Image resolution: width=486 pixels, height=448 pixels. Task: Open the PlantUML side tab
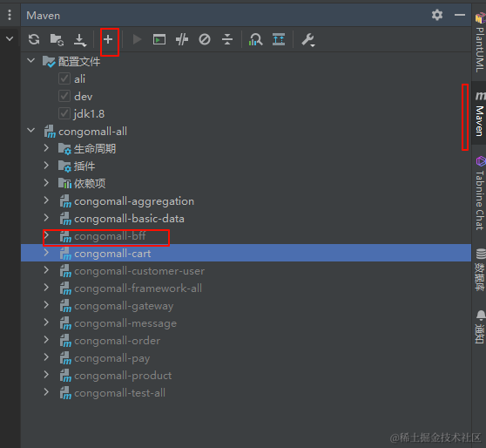[480, 42]
